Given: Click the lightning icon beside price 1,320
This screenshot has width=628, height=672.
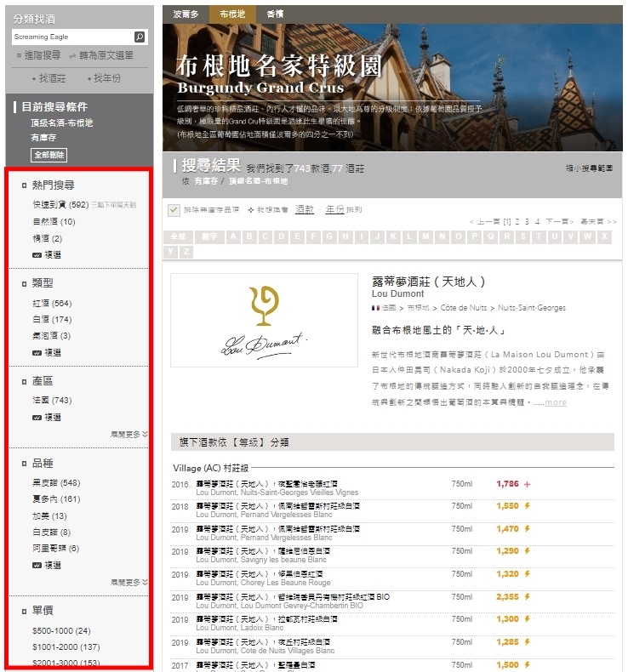Looking at the screenshot, I should (528, 574).
